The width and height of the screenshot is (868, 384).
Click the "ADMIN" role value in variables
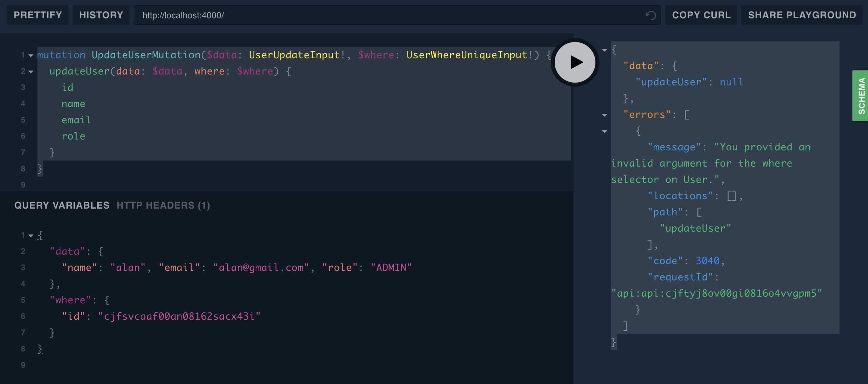coord(391,268)
